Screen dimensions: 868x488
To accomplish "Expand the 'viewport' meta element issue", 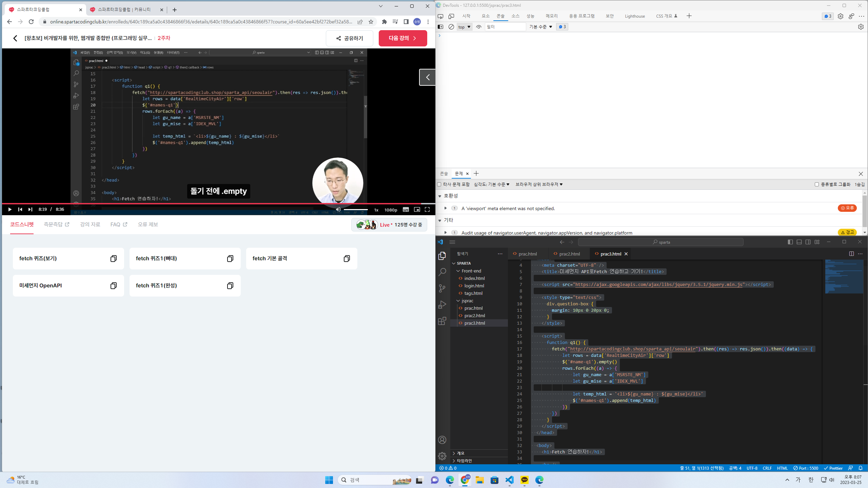I will [x=446, y=208].
